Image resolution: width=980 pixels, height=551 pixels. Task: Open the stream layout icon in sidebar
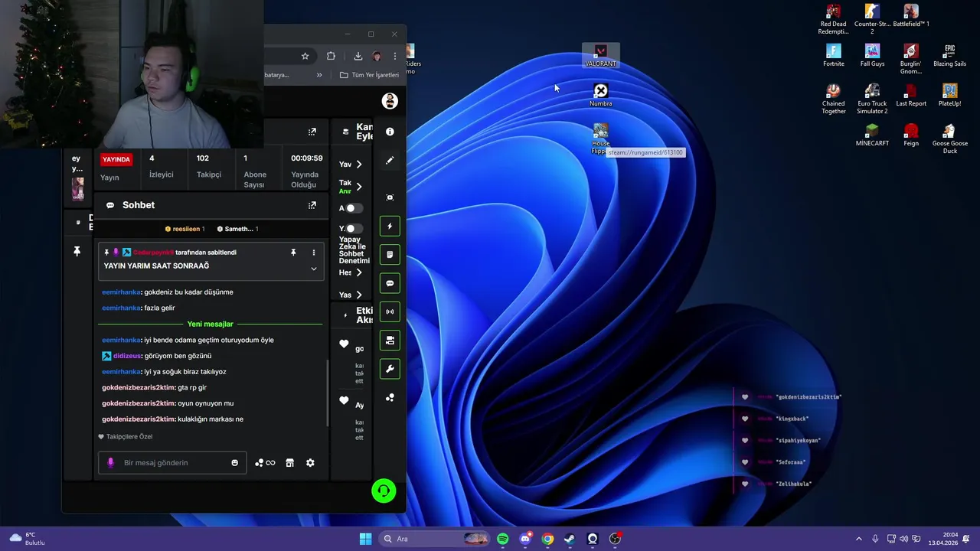point(390,341)
